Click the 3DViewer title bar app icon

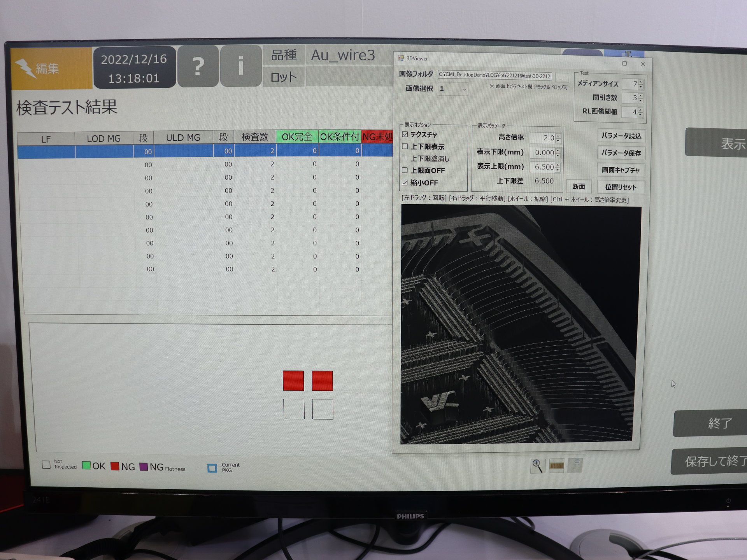tap(401, 58)
